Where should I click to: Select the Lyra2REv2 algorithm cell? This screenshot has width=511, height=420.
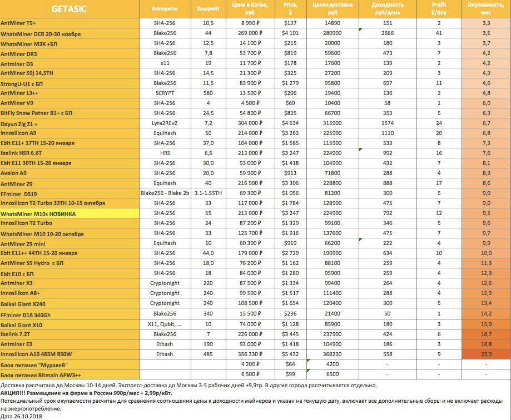point(165,123)
